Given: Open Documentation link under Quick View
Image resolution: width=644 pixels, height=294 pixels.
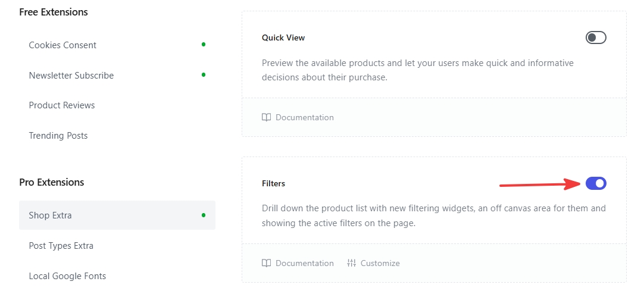Looking at the screenshot, I should (x=298, y=117).
